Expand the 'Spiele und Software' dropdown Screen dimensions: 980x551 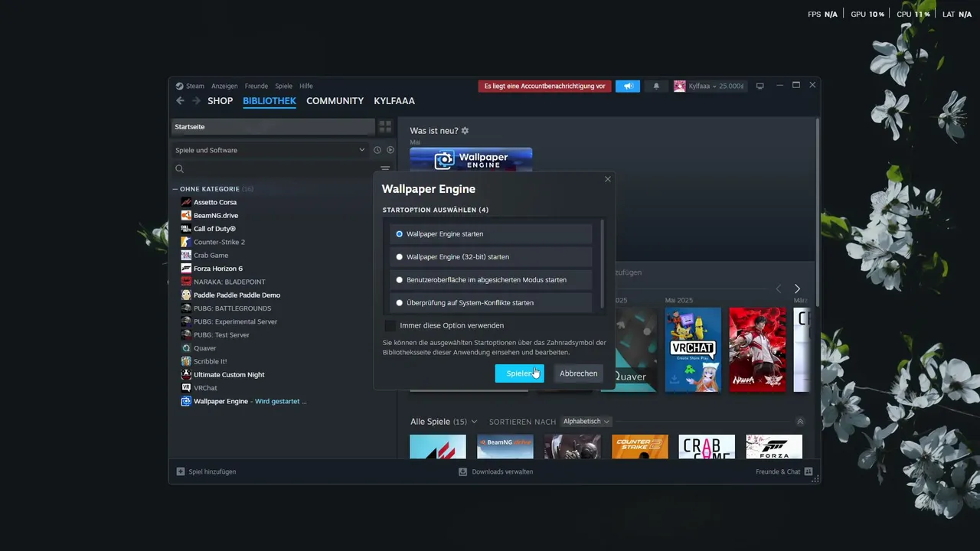270,150
